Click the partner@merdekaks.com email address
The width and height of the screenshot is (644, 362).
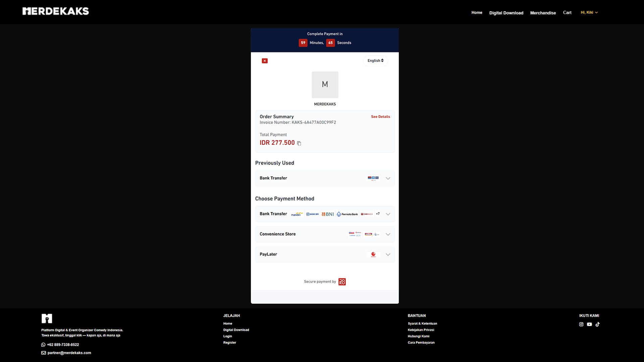pos(69,353)
